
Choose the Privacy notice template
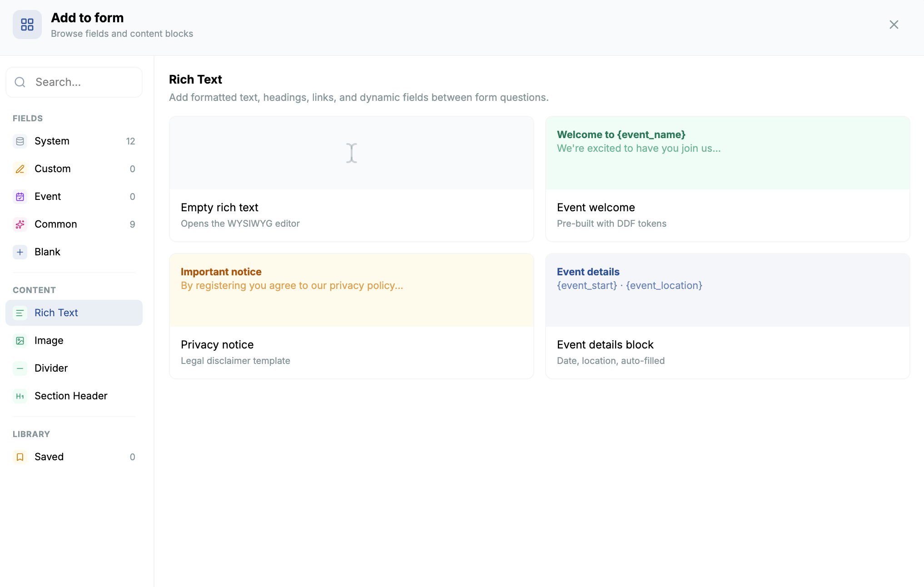[x=352, y=316]
